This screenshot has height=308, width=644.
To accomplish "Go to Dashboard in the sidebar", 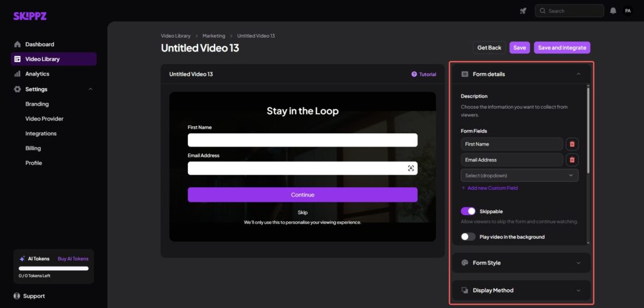I will tap(39, 45).
